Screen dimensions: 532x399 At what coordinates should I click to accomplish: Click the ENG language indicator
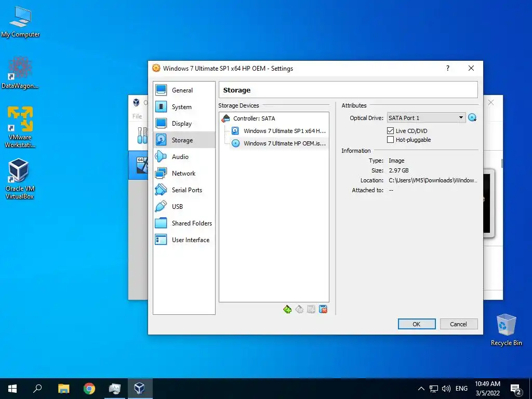point(461,389)
